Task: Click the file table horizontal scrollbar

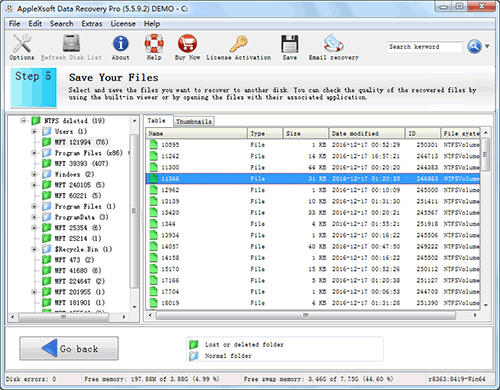Action: (x=306, y=315)
